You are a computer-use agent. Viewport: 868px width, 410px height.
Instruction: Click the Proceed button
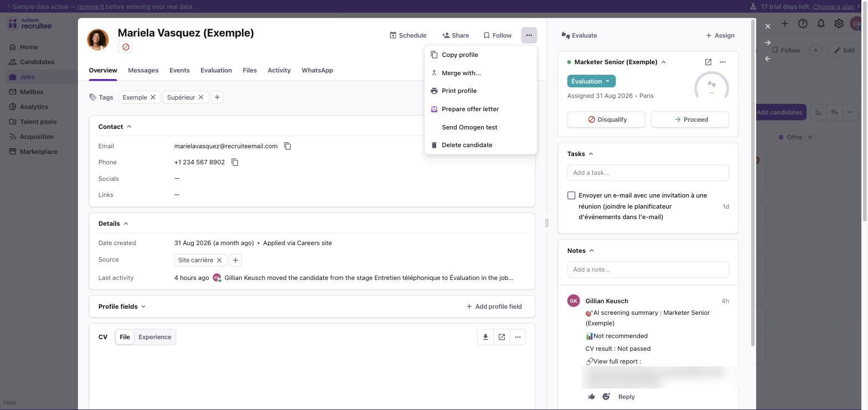[690, 120]
